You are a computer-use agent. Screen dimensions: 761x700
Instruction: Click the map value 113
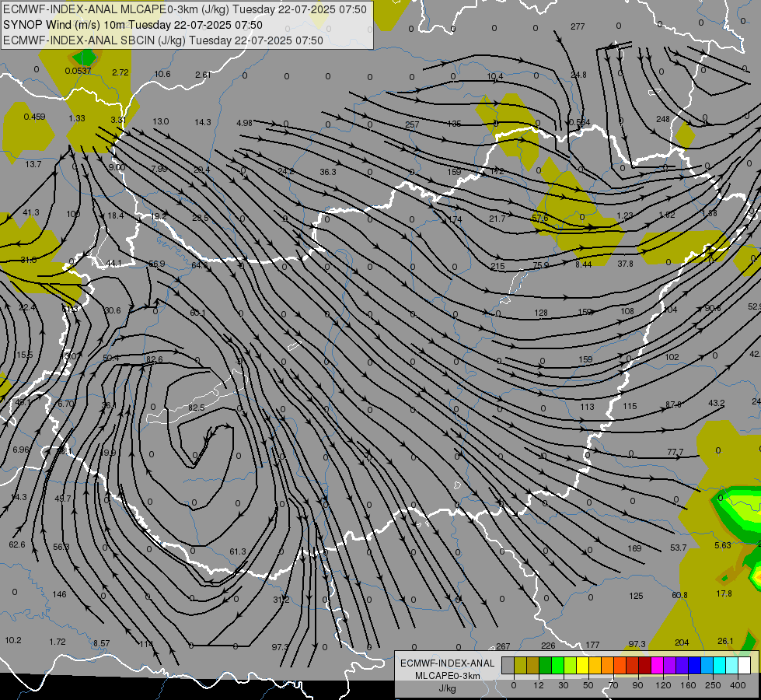(x=587, y=407)
